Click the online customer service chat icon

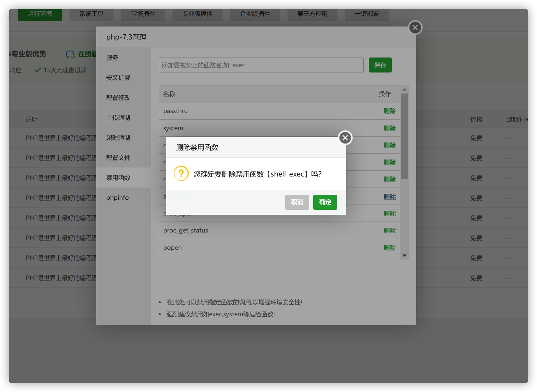click(70, 54)
